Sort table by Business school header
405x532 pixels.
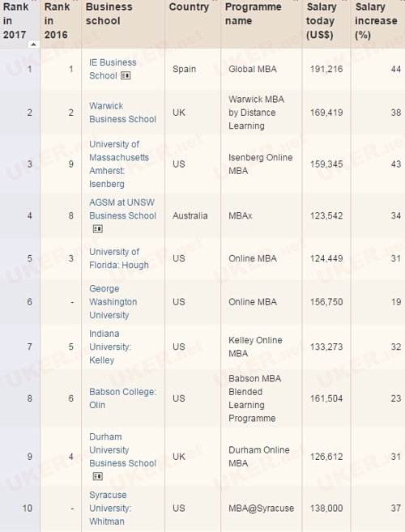[109, 14]
